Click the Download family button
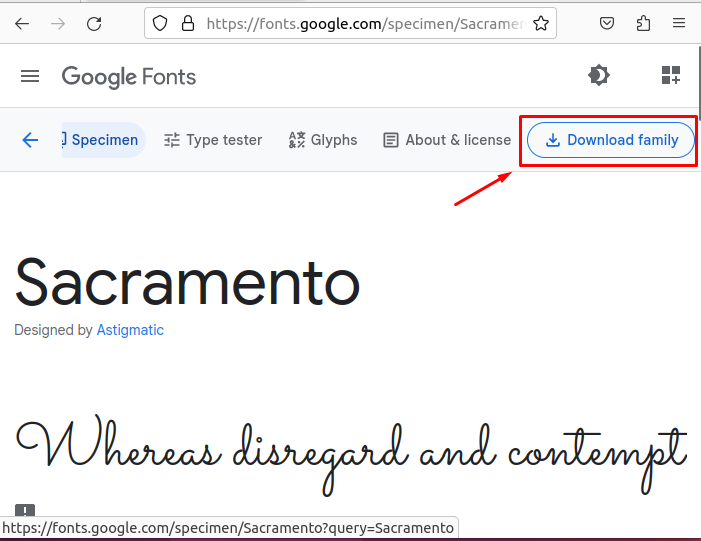Screen dimensions: 701x541 tap(611, 140)
